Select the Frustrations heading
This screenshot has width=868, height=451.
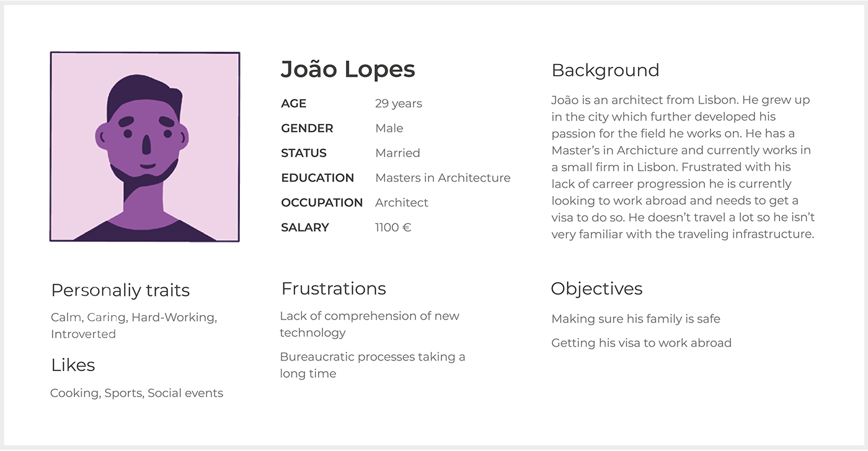point(334,288)
